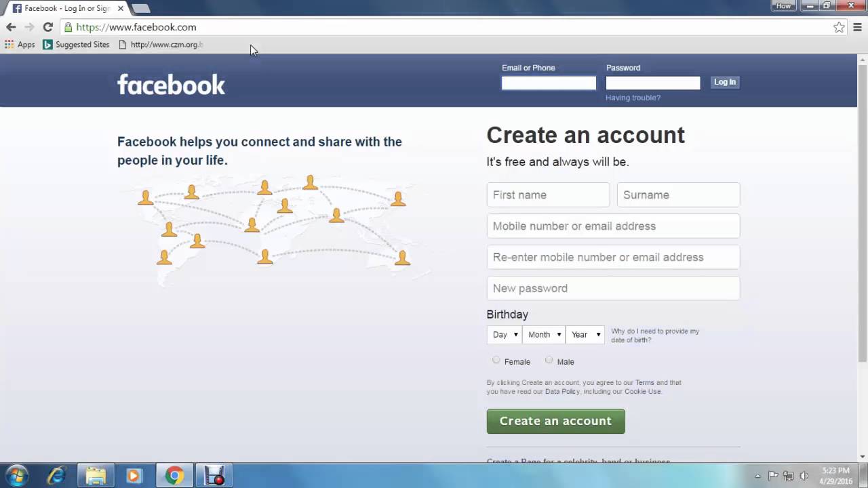Click the page vertical scrollbar
The image size is (868, 488).
[863, 215]
